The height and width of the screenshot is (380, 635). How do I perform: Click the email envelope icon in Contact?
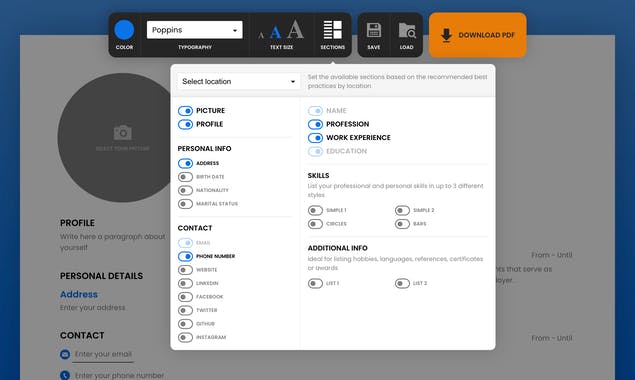tap(65, 354)
